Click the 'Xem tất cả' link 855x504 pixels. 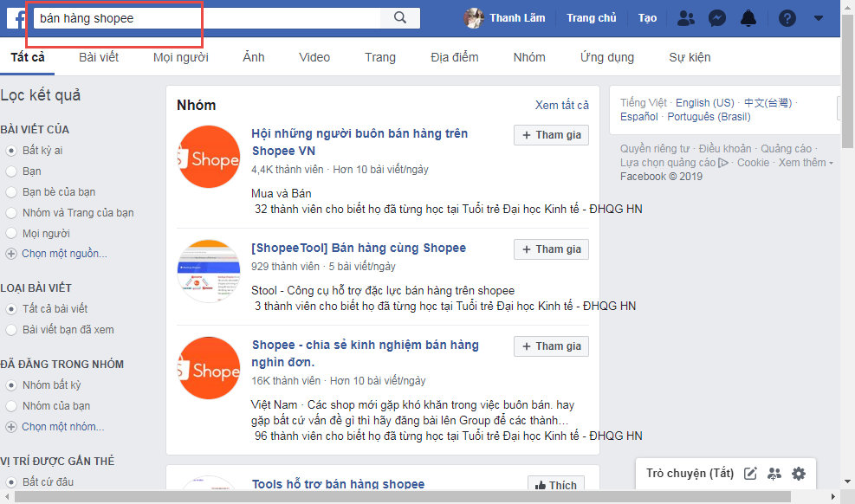(561, 106)
